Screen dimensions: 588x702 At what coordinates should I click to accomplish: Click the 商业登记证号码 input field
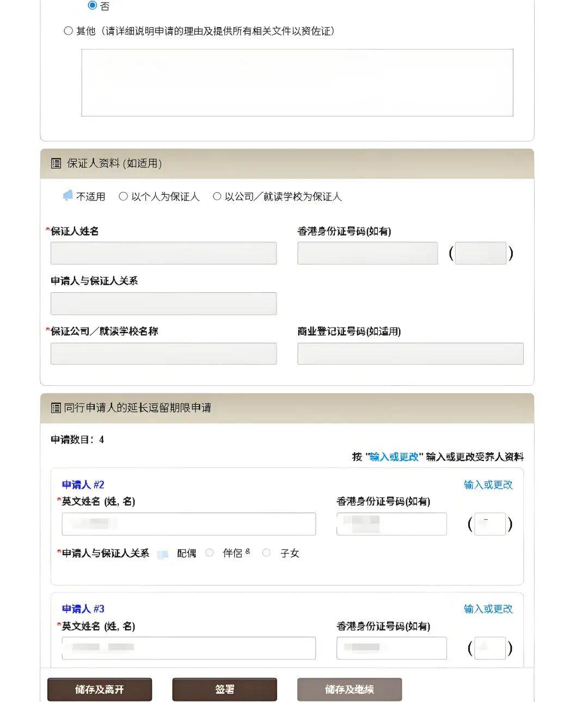point(410,354)
